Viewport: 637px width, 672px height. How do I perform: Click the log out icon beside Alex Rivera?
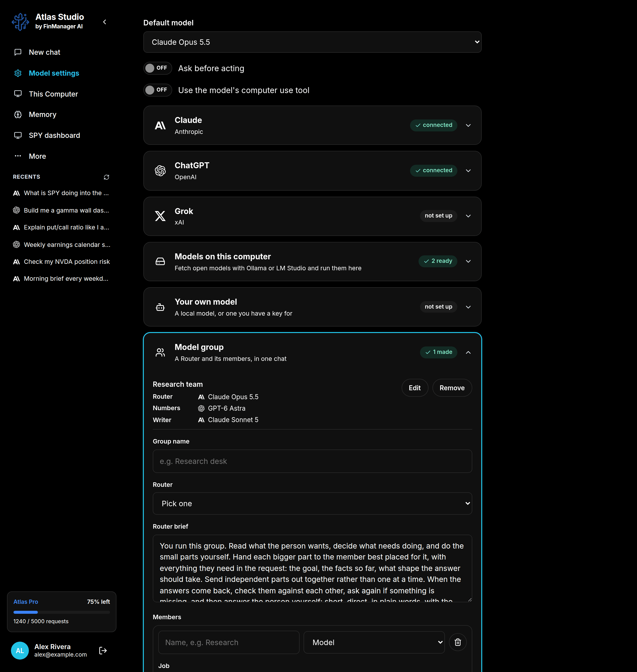(x=103, y=650)
